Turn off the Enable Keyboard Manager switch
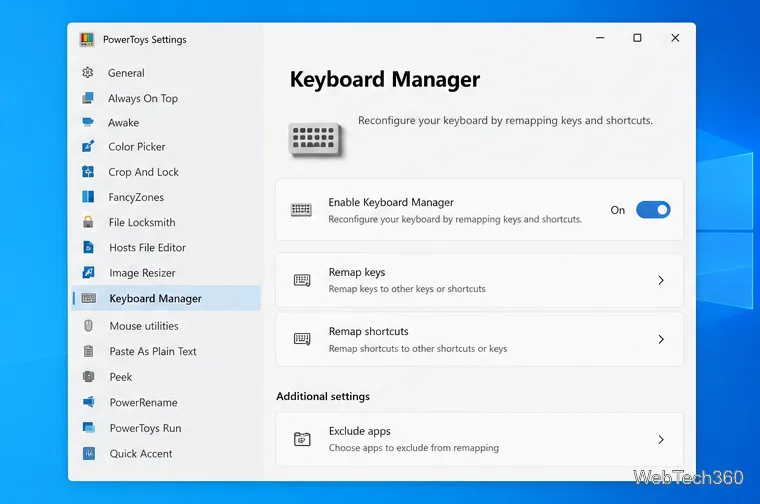The image size is (760, 504). coord(653,210)
